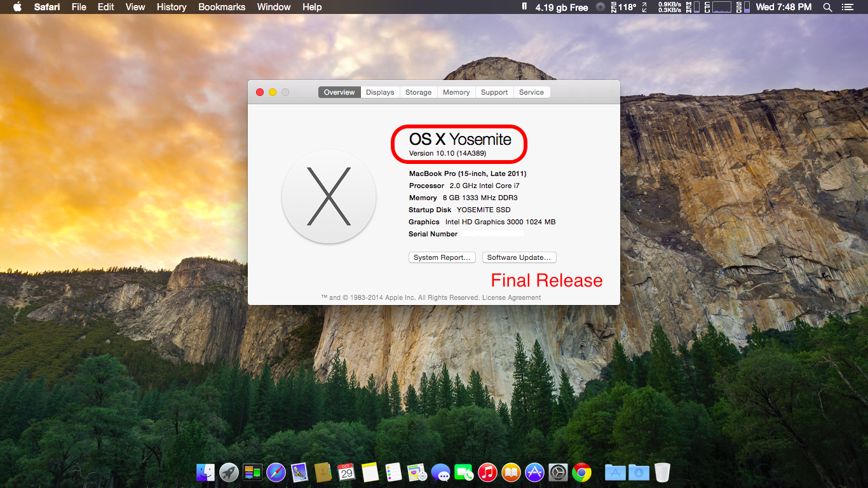Minimize the About This Mac window

273,92
